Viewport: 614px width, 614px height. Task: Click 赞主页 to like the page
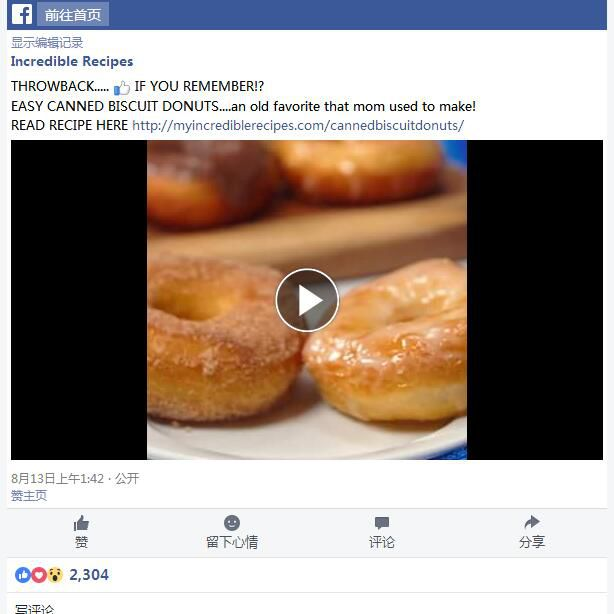coord(29,495)
